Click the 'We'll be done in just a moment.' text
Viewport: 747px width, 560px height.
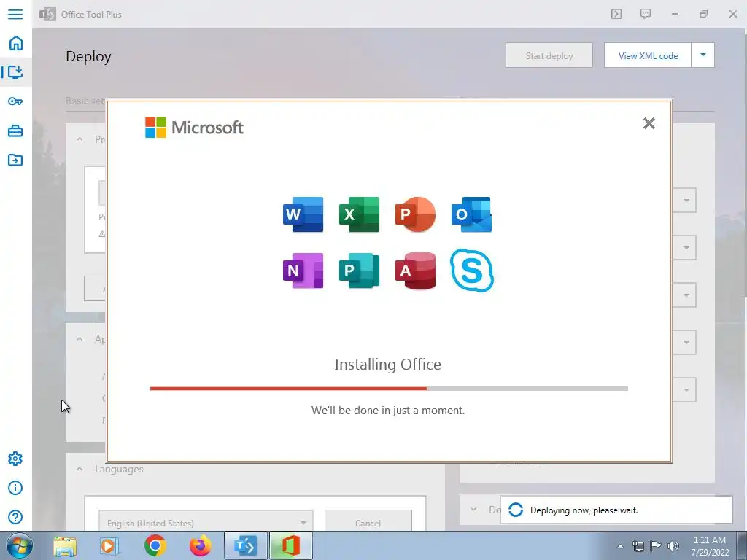pyautogui.click(x=388, y=410)
